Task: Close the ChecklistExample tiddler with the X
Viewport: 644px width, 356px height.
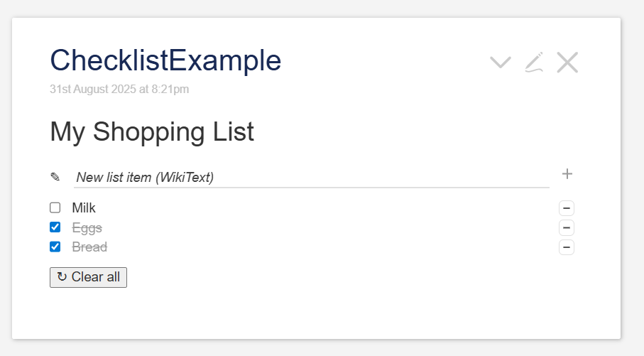Action: point(567,63)
